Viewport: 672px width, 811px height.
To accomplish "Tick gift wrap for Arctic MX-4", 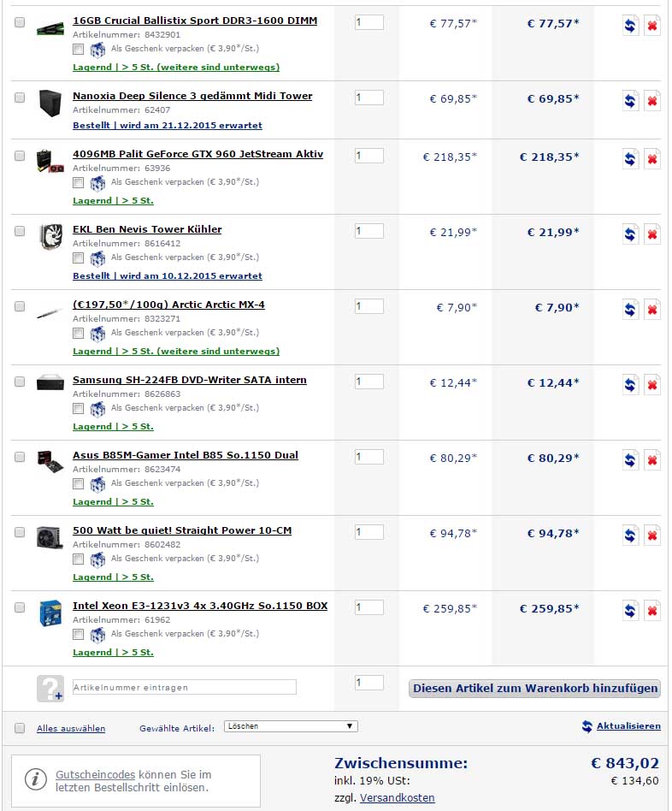I will [x=78, y=333].
